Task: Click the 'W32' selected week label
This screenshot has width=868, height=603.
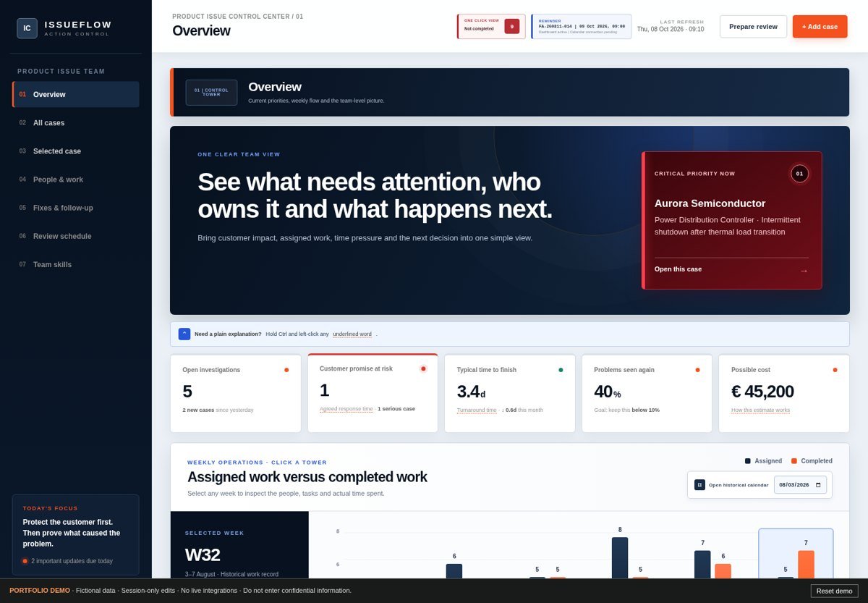Action: 203,555
